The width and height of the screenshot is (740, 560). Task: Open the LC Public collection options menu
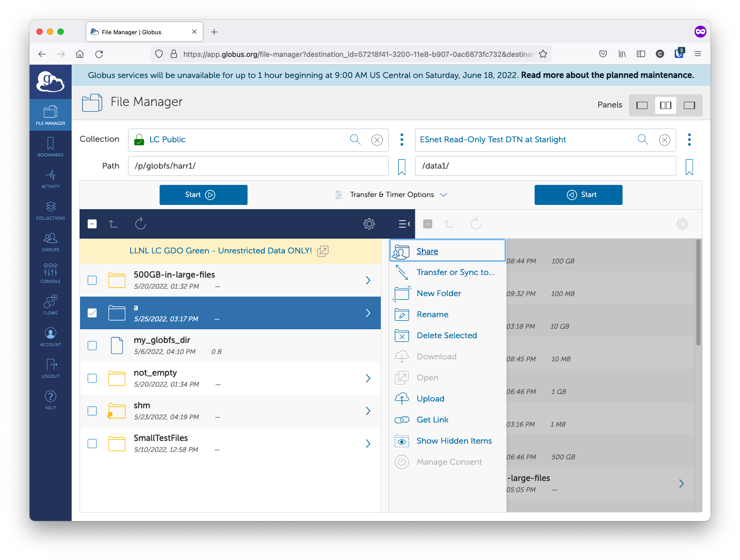pos(402,140)
